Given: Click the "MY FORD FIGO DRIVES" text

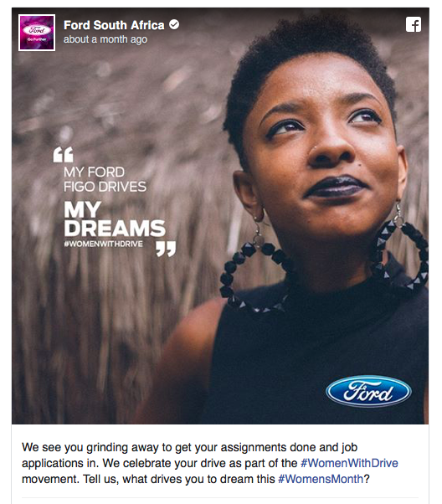Looking at the screenshot, I should coord(105,179).
